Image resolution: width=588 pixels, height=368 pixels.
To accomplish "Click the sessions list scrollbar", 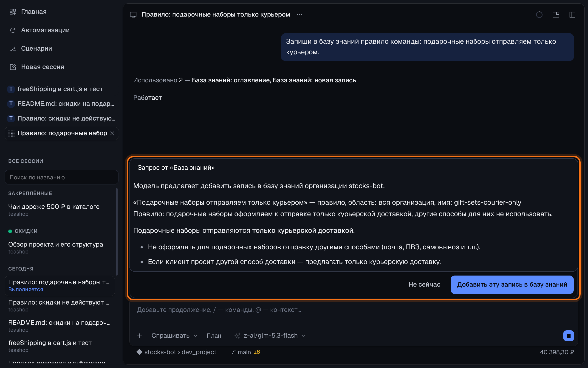I will [117, 232].
